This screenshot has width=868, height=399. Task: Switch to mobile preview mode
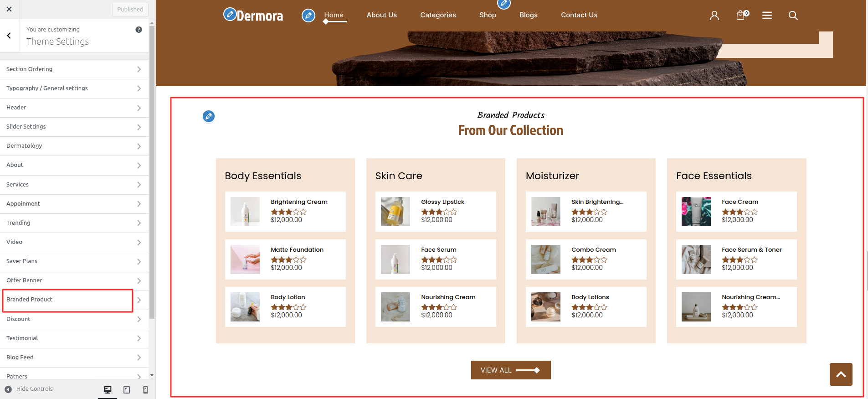click(145, 389)
